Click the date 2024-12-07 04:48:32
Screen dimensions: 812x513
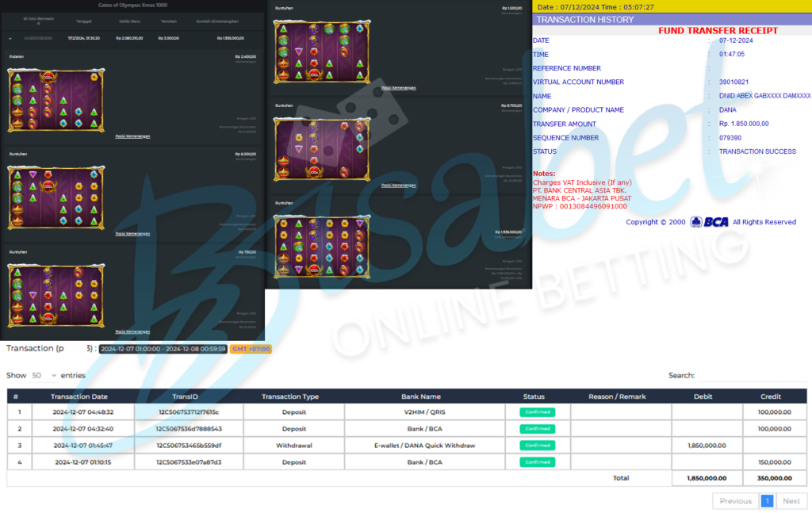point(82,412)
